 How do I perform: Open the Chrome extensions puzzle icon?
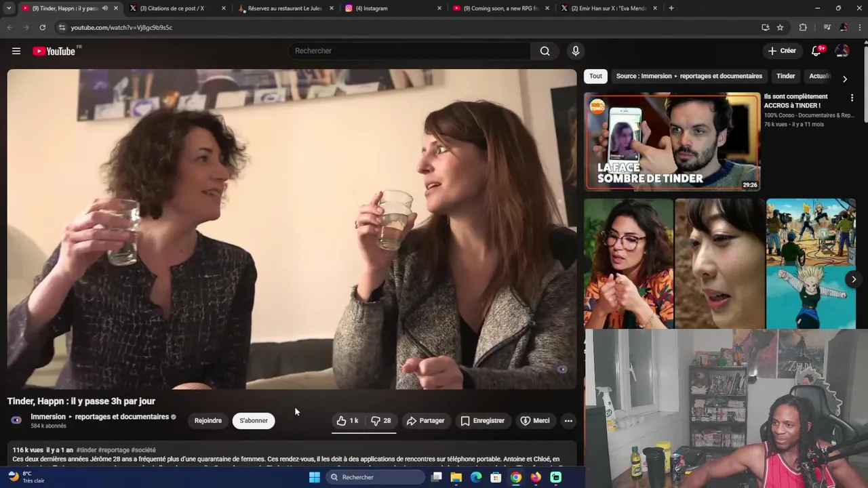[x=803, y=27]
